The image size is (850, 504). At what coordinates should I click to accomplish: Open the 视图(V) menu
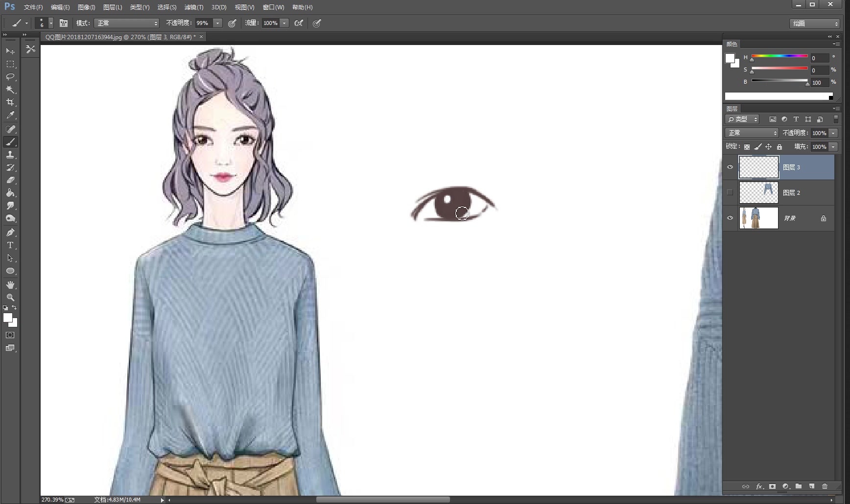pos(244,7)
